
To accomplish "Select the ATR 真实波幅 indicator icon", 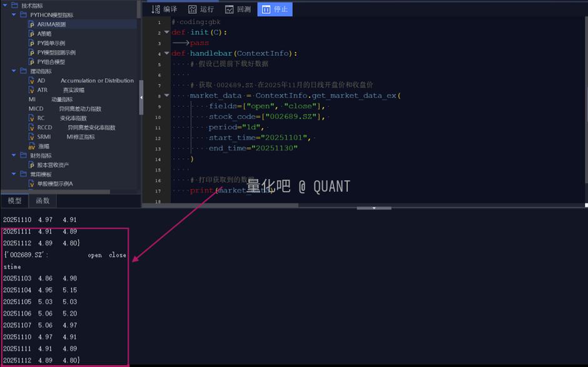I will (31, 90).
